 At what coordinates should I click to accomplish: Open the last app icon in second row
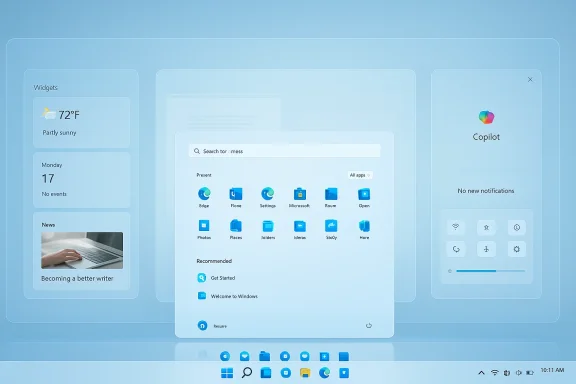point(364,226)
